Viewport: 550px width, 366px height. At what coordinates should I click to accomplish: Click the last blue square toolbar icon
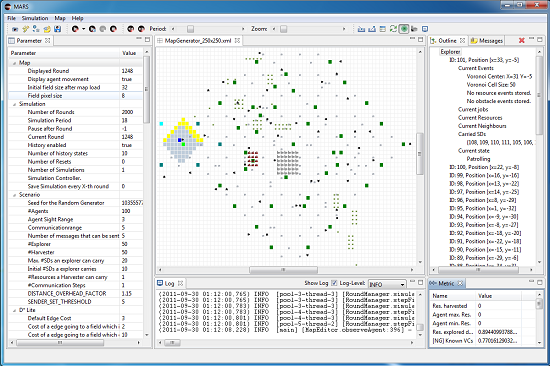pyautogui.click(x=425, y=29)
